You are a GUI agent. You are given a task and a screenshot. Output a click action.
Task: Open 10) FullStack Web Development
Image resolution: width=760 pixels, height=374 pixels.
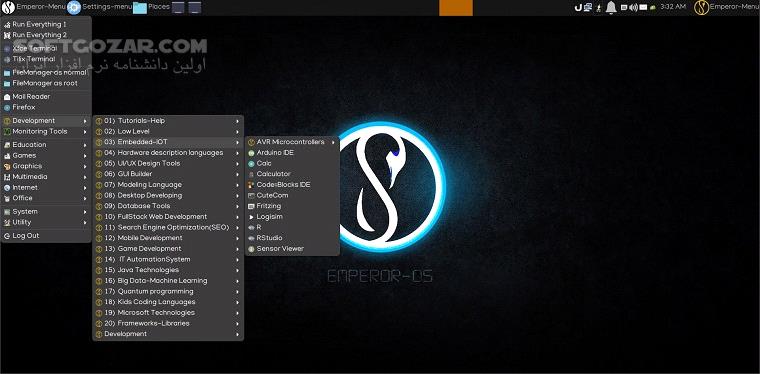168,217
